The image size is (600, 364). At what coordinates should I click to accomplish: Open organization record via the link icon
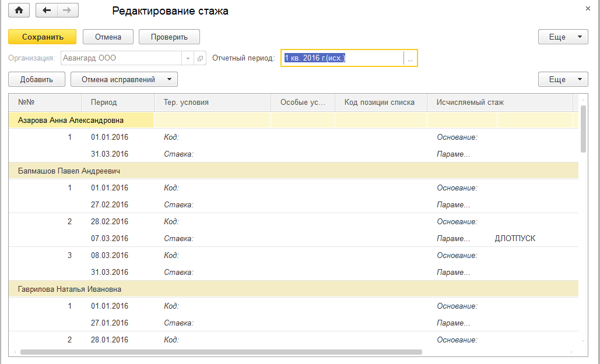200,58
